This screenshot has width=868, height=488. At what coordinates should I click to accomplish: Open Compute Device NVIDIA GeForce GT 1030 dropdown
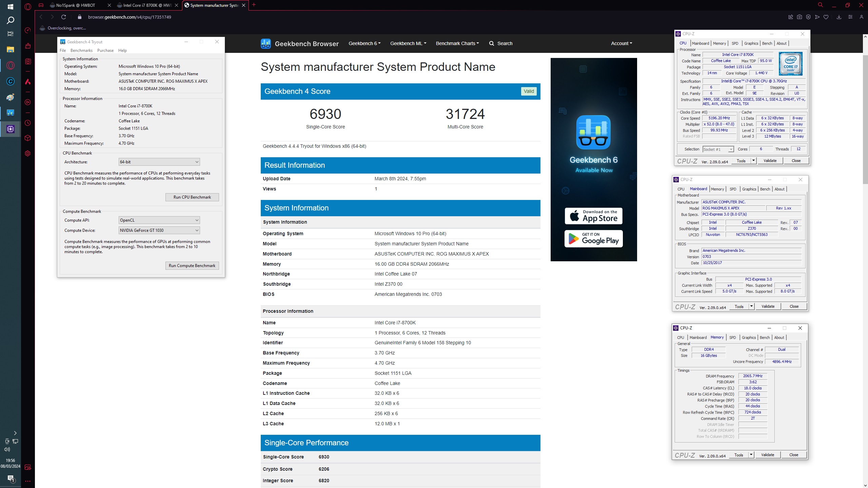[159, 230]
